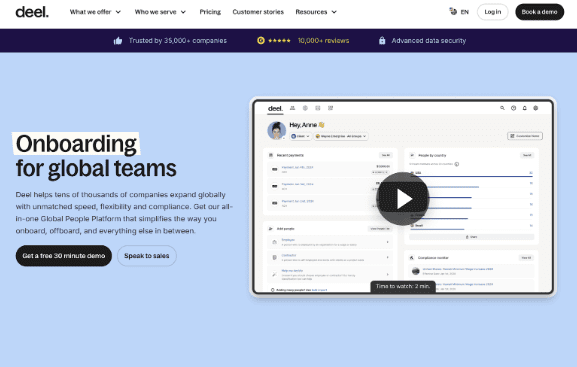Open the 10,000+ reviews link

323,40
